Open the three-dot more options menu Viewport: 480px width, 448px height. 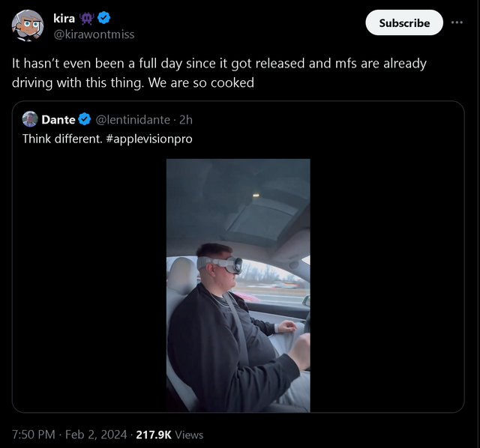tap(457, 22)
